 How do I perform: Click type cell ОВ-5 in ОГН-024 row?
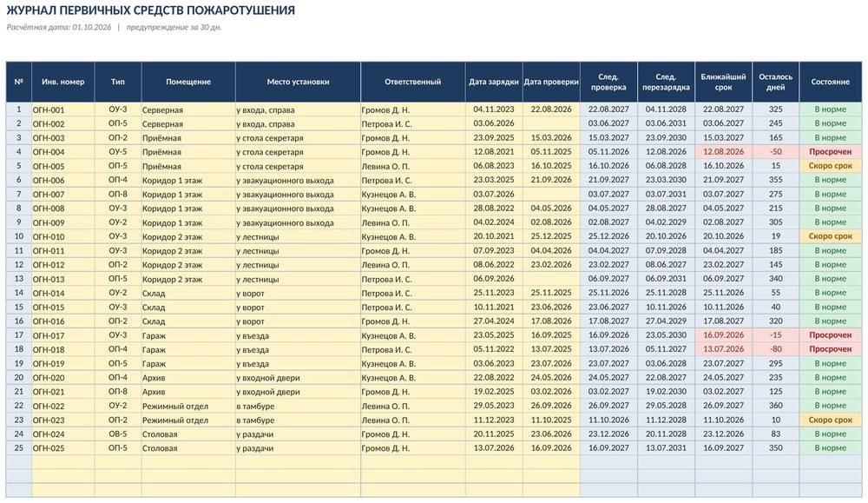(x=118, y=434)
